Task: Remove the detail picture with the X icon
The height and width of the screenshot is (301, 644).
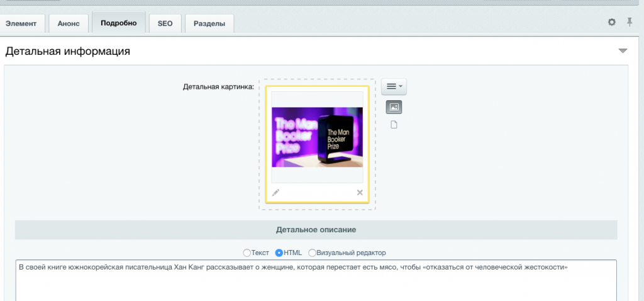Action: [x=360, y=193]
